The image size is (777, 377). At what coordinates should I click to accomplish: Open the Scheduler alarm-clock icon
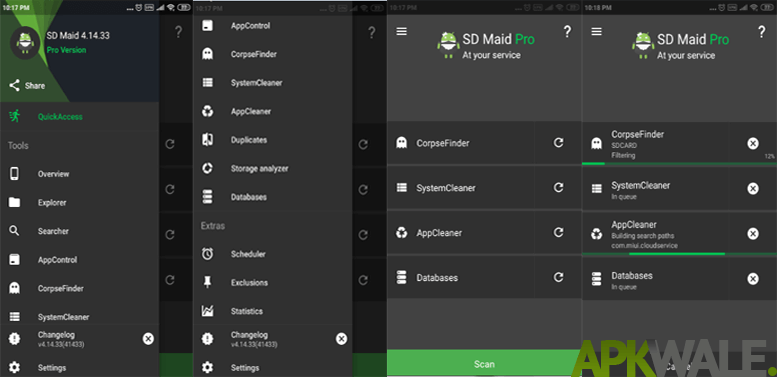[207, 254]
